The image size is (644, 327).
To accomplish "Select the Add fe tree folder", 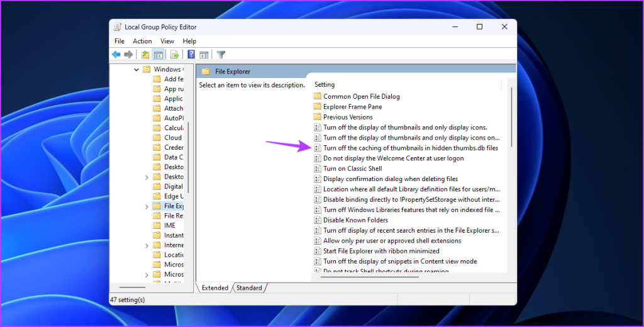I will pos(168,79).
